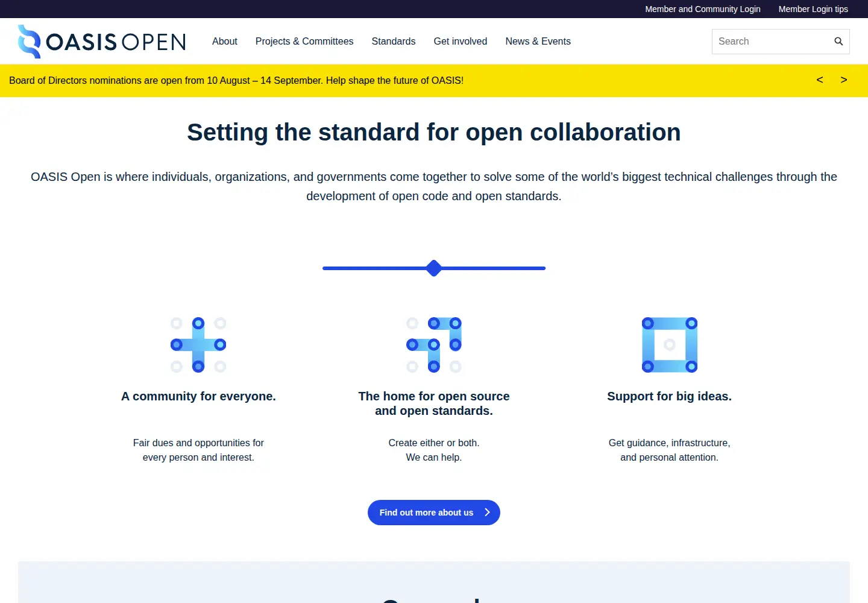Click 'Create either or both.' text

pyautogui.click(x=434, y=443)
